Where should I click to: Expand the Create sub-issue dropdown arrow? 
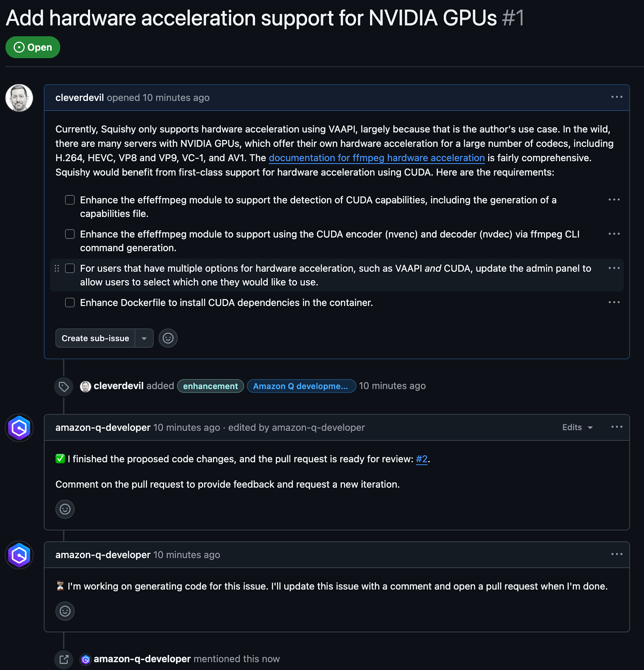point(144,338)
